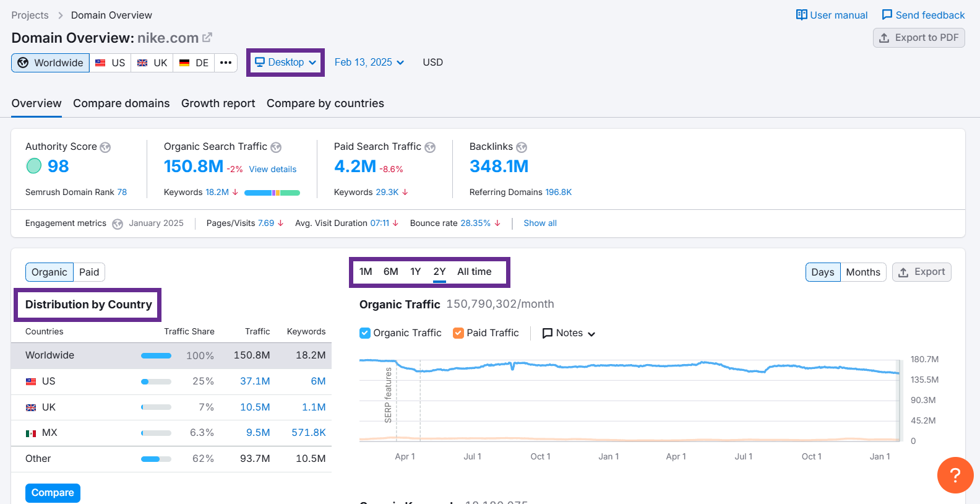Image resolution: width=980 pixels, height=504 pixels.
Task: Click the Authority Score globe info icon
Action: point(105,147)
